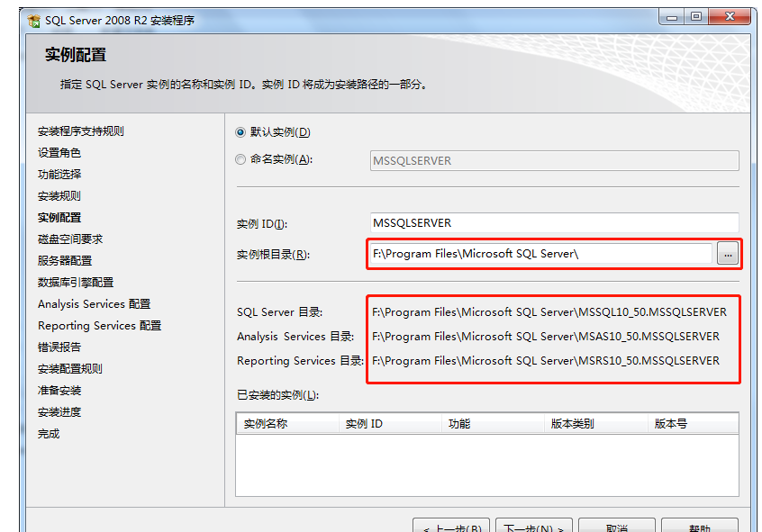Click the Analysis Services 目录 label
The height and width of the screenshot is (532, 762).
295,337
